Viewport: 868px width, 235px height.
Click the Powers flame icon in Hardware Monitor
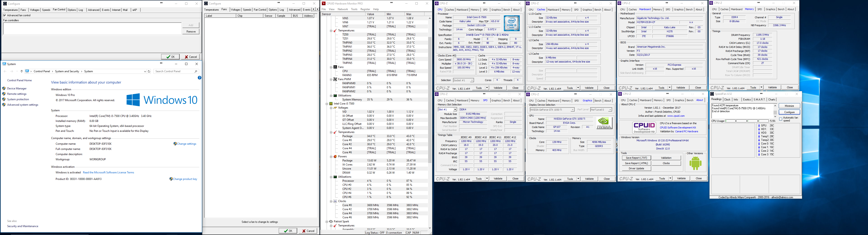point(335,157)
